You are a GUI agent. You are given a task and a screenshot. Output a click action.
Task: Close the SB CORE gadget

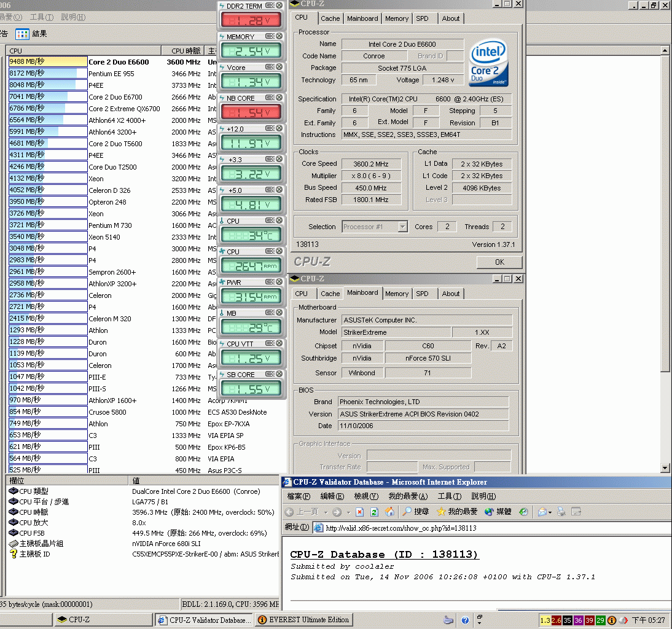279,374
